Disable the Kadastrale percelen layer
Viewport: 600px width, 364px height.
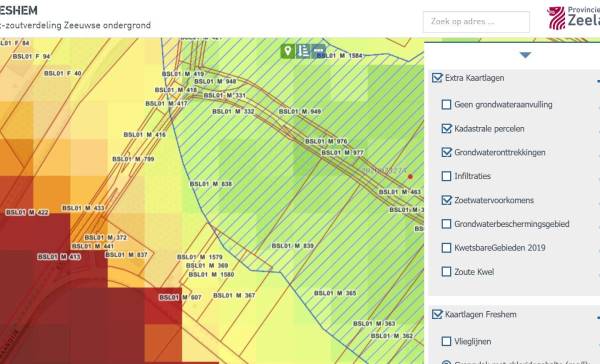coord(446,129)
